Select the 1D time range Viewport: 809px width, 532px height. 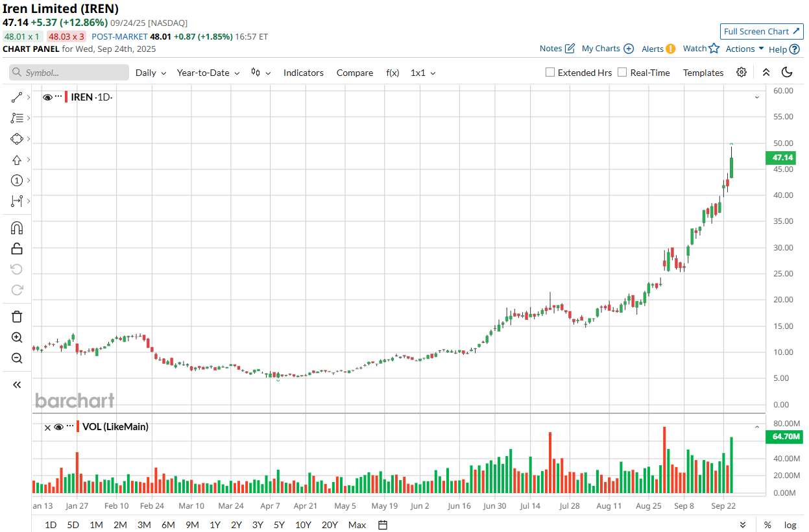[x=51, y=525]
